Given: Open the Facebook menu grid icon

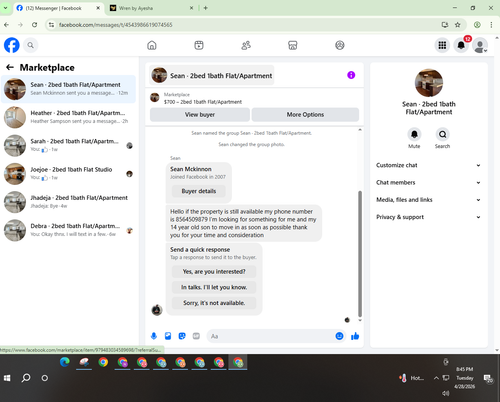Looking at the screenshot, I should (442, 45).
